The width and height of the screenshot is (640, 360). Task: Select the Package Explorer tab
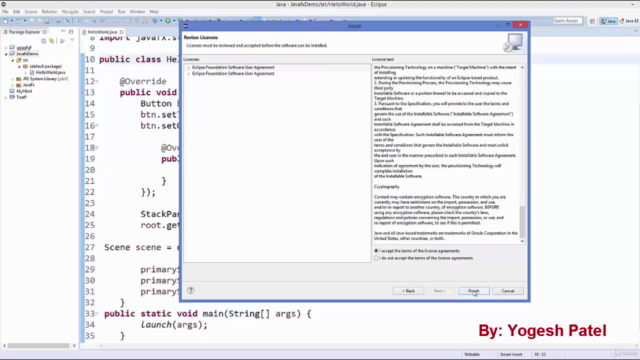(x=24, y=32)
